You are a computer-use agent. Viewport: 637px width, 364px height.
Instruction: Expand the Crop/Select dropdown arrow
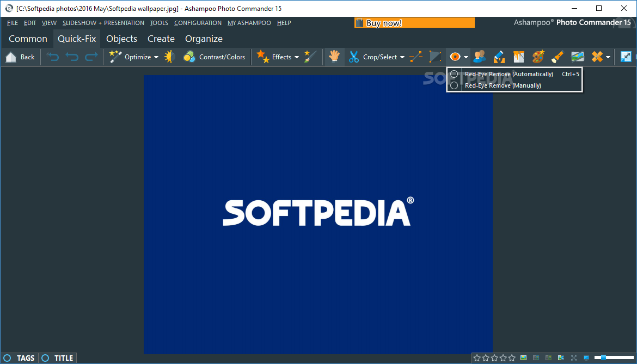click(x=402, y=57)
